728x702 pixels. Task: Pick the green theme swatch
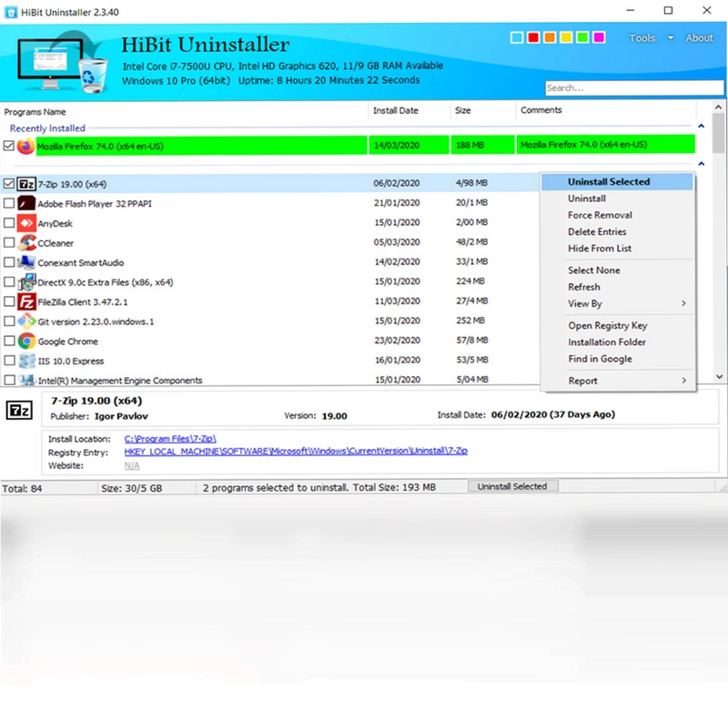tap(582, 37)
